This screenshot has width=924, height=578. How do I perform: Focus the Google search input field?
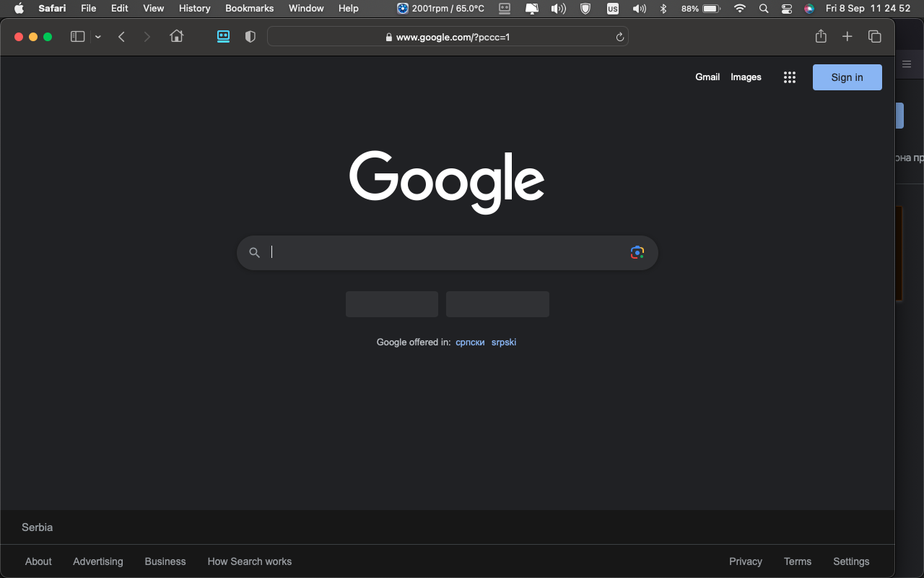(x=446, y=252)
